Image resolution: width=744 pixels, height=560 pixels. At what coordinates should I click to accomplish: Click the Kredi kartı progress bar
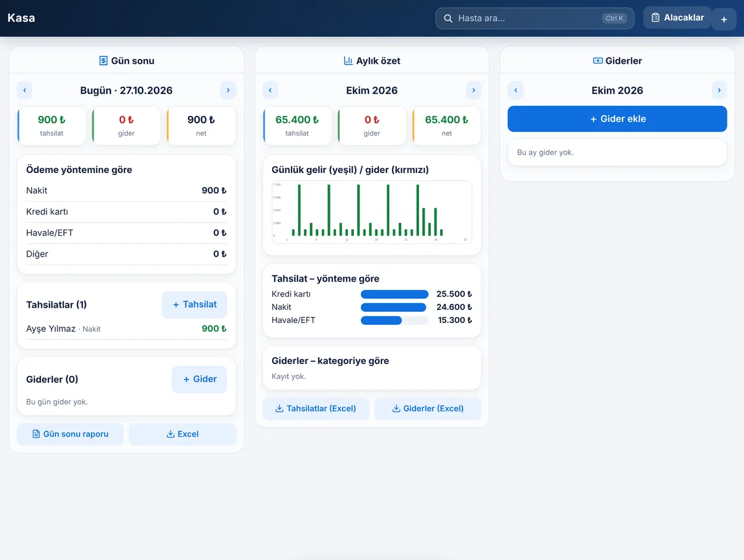394,295
